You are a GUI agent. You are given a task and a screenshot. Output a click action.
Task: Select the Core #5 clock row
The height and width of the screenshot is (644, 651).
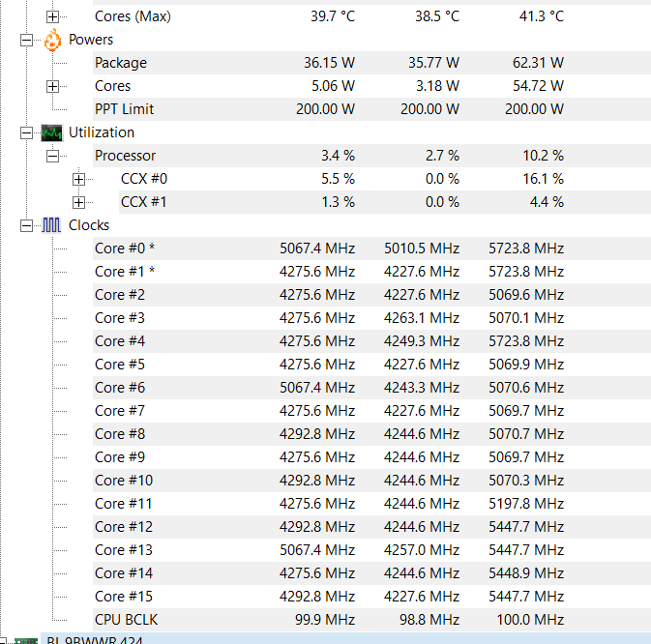(371, 366)
